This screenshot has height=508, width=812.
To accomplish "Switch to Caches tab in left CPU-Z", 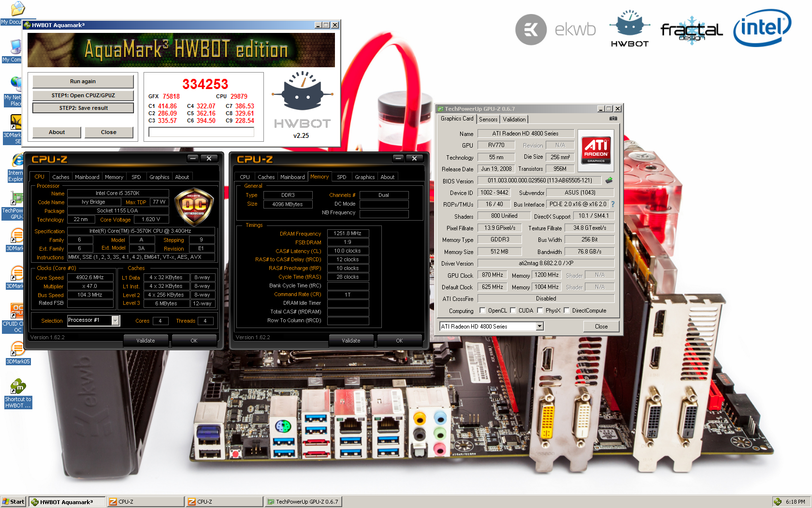I will point(61,177).
